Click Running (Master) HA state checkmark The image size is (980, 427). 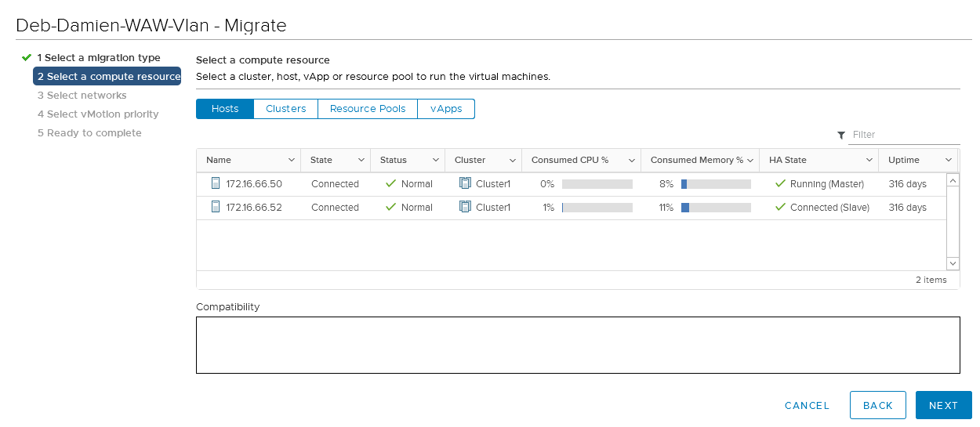click(779, 183)
